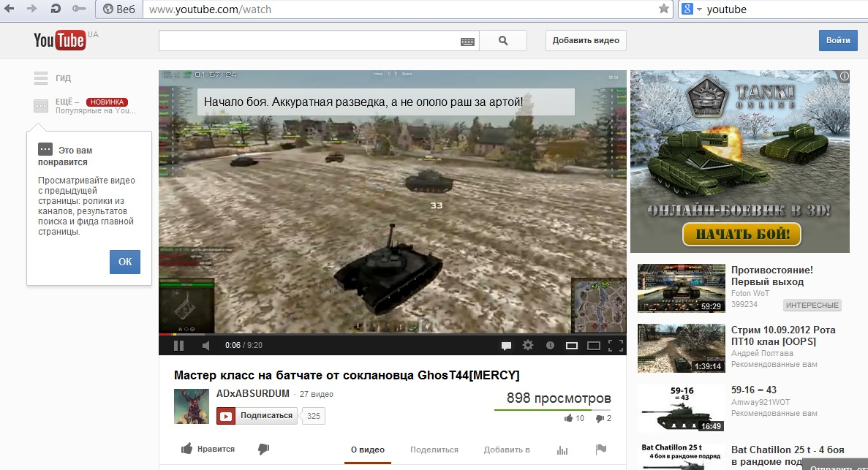The height and width of the screenshot is (470, 868).
Task: Open the video statistics bar chart icon
Action: click(x=562, y=450)
